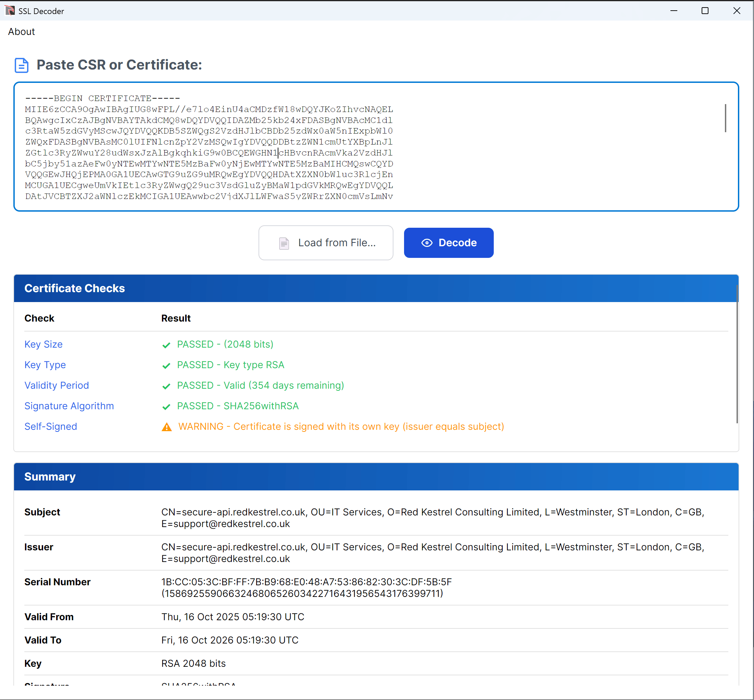
Task: Click the results panel vertical scrollbar
Action: coord(737,354)
